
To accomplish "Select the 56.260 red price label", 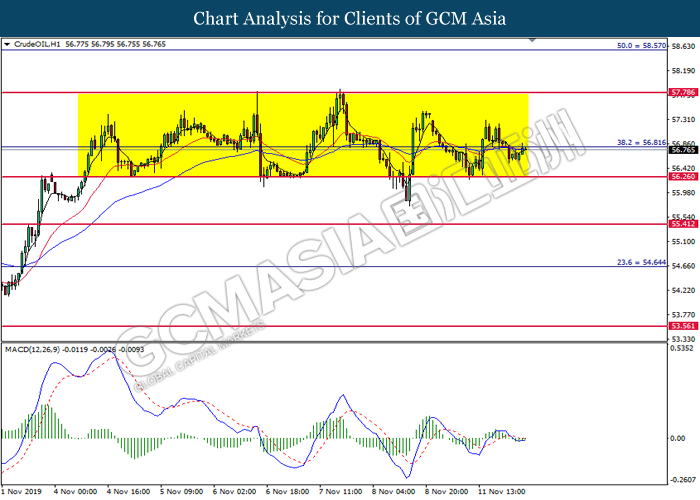I will tap(683, 177).
